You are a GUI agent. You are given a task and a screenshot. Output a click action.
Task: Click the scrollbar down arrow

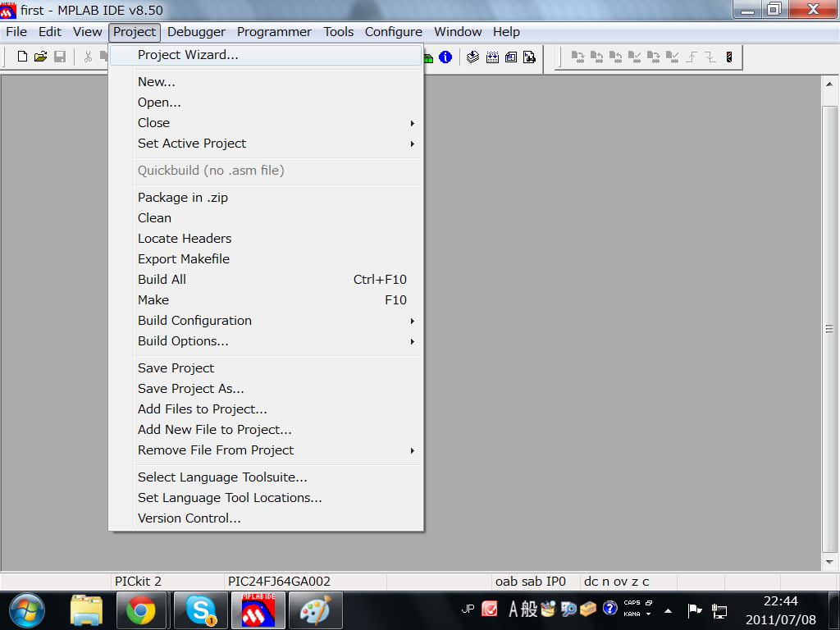click(829, 562)
